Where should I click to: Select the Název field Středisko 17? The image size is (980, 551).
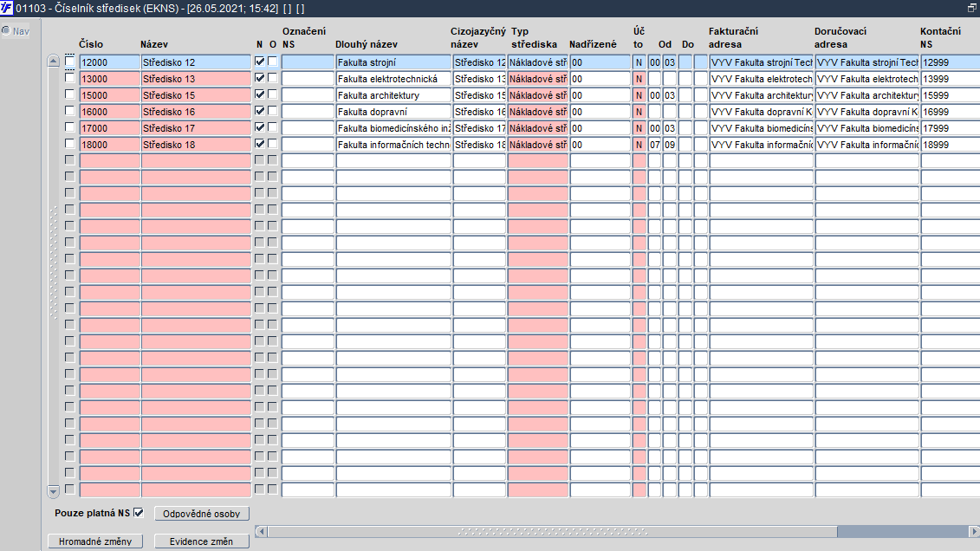196,128
